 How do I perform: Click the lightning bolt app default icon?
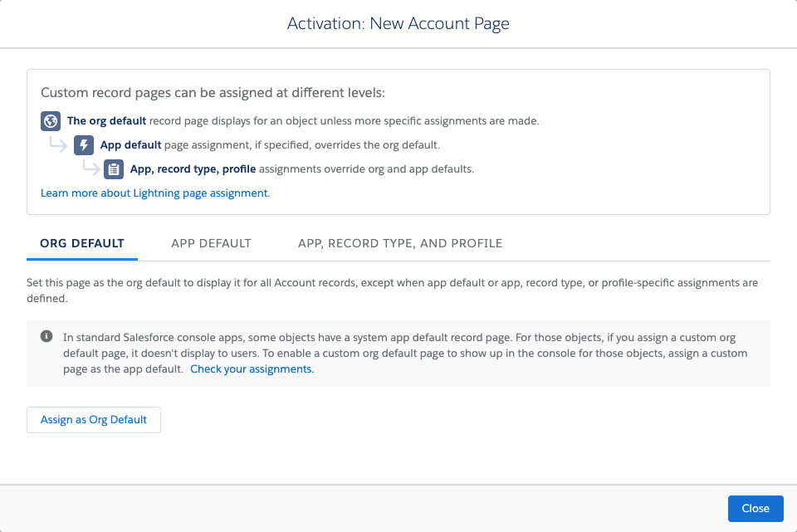click(x=83, y=144)
